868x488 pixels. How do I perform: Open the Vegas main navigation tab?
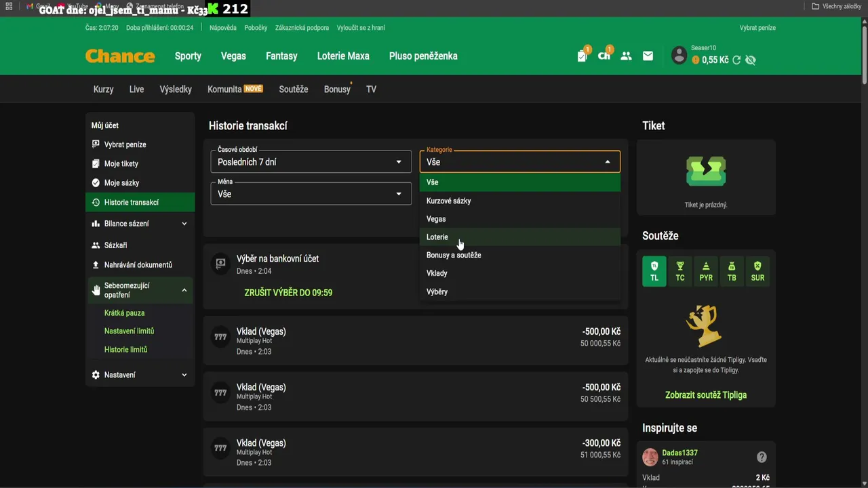[233, 56]
